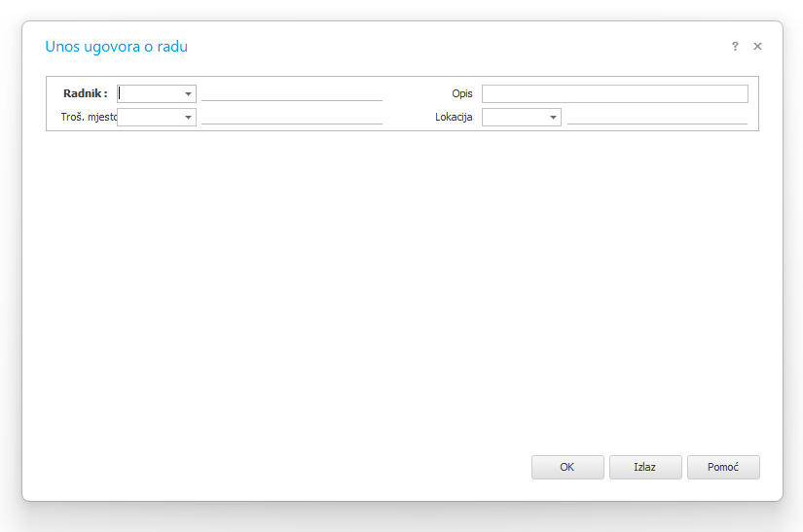Click the Lokacija description line field
The image size is (803, 532).
(657, 118)
